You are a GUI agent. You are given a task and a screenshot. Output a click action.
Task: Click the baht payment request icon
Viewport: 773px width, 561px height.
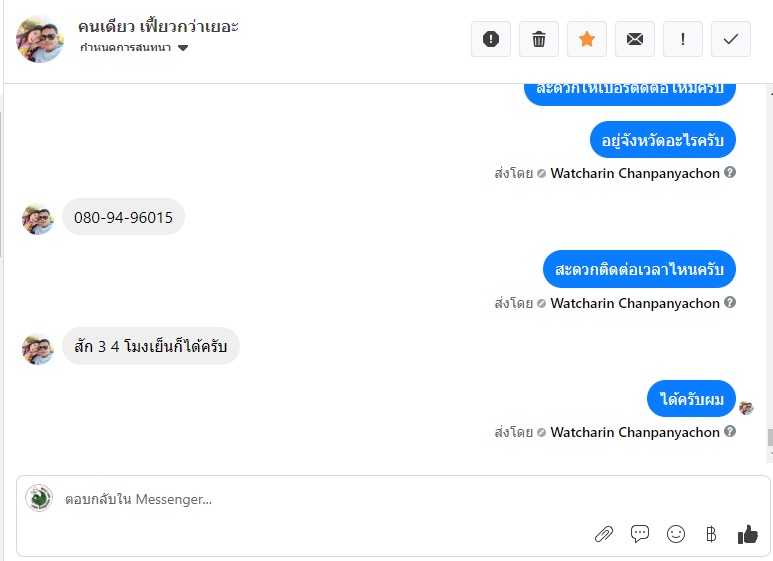point(711,534)
